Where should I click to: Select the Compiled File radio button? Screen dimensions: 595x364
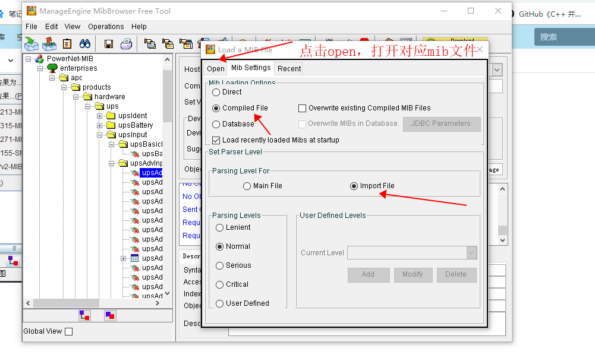point(216,108)
